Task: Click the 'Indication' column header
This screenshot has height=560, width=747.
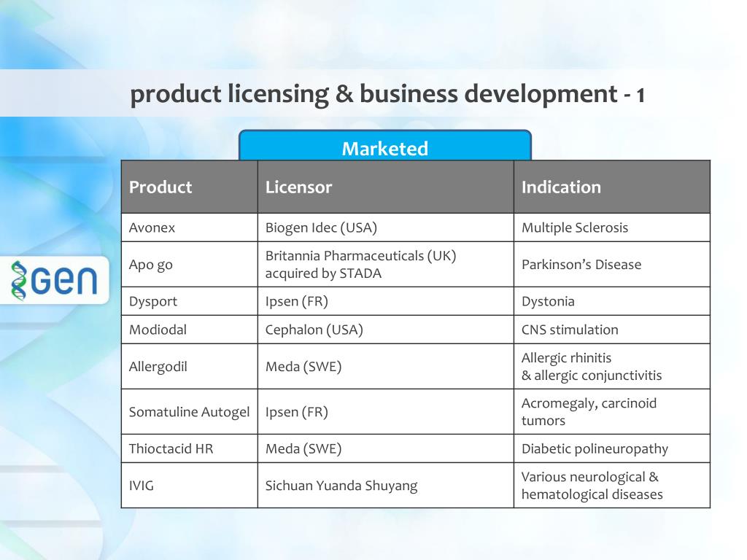Action: coord(612,187)
